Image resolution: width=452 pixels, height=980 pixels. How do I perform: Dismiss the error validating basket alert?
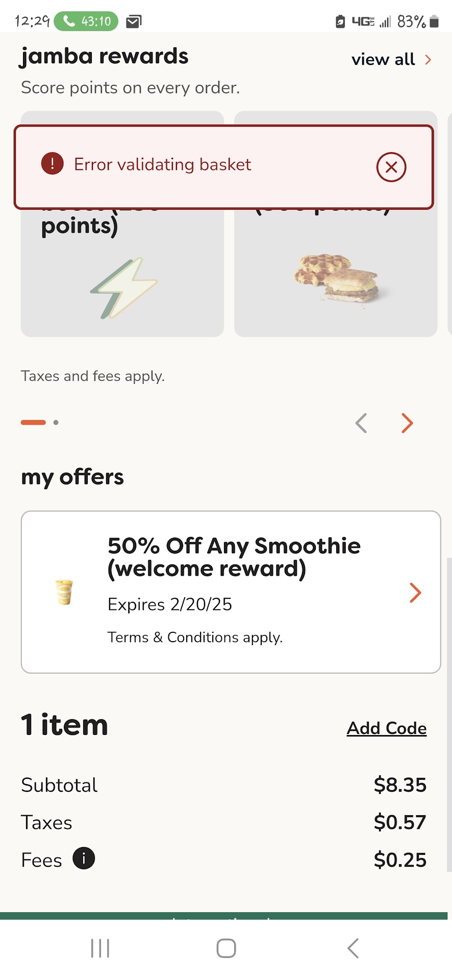(391, 167)
